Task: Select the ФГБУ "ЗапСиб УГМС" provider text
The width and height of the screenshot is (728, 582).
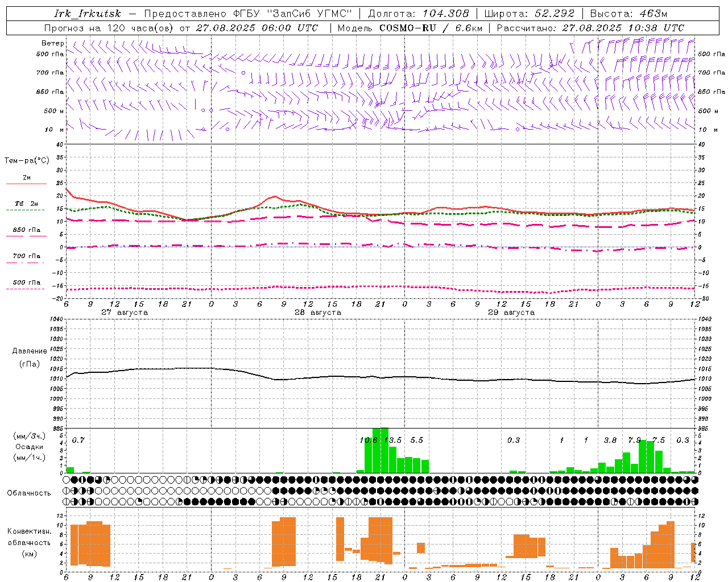Action: click(293, 14)
